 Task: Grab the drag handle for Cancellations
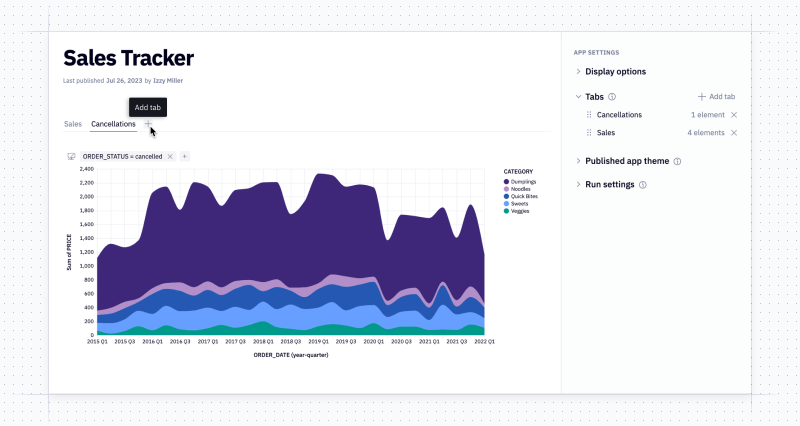click(x=589, y=115)
